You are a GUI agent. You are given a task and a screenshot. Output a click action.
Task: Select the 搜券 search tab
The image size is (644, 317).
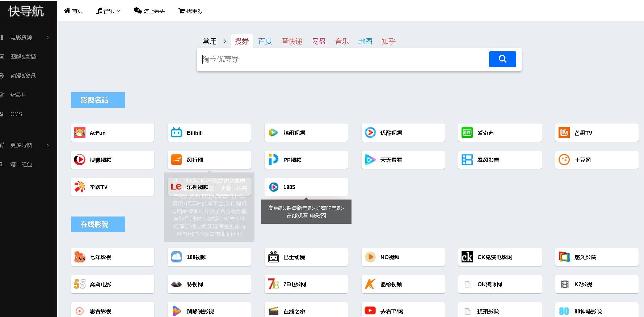pos(242,41)
